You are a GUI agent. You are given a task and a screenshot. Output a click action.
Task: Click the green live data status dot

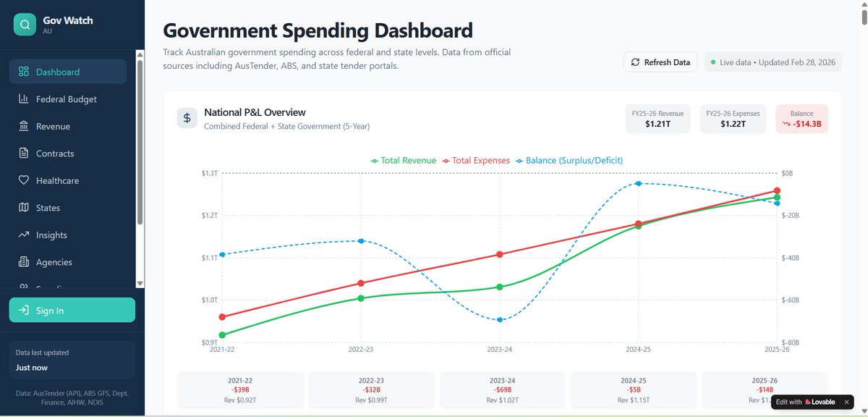(713, 62)
